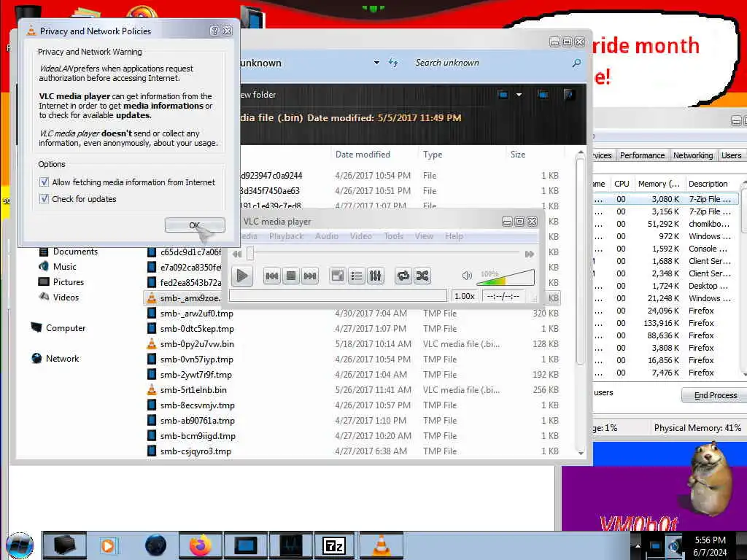Click VLC faster/forward seek arrow

pyautogui.click(x=530, y=254)
